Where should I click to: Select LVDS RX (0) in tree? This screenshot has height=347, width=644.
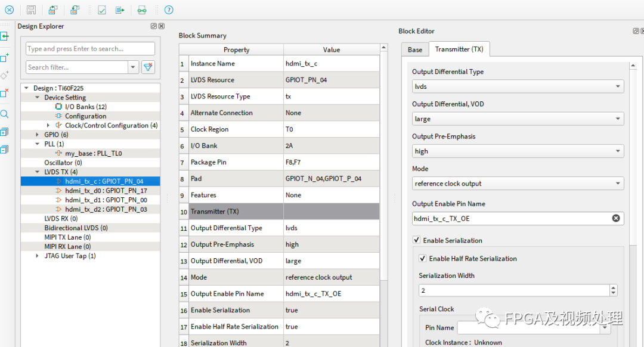point(61,218)
